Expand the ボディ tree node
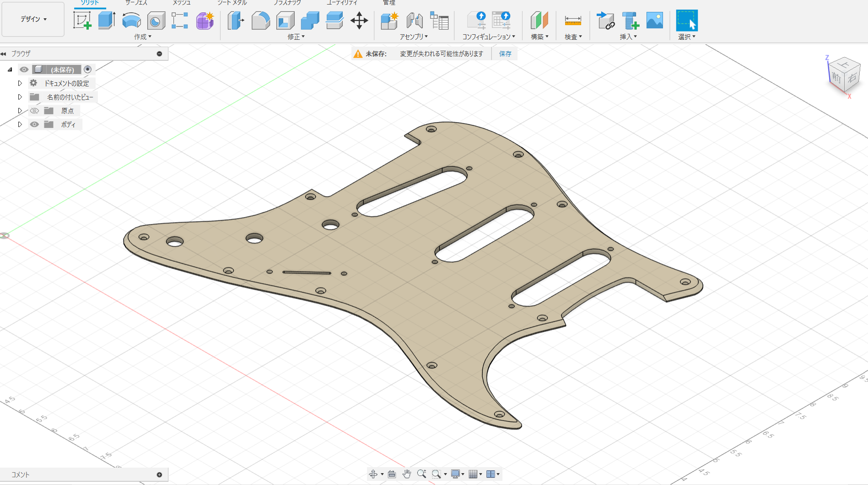 pos(20,124)
